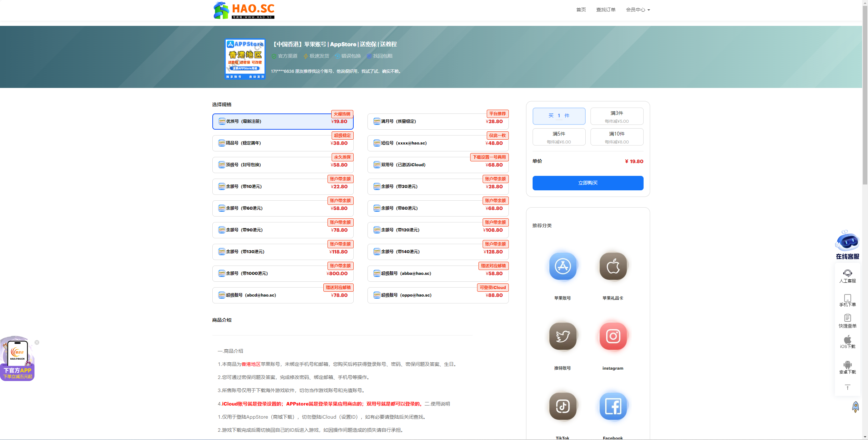Open the 查找订单 nav item
Image resolution: width=868 pixels, height=440 pixels.
(x=606, y=10)
